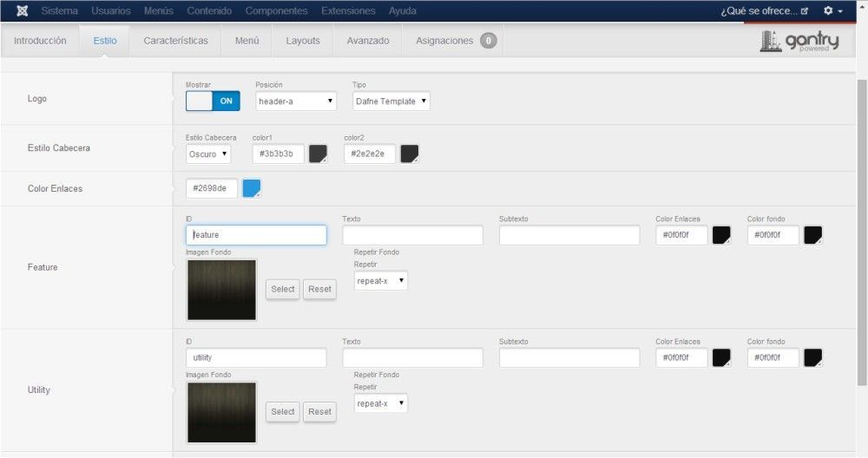Screen dimensions: 868x458
Task: Click the Feature ID input field
Action: coord(256,234)
